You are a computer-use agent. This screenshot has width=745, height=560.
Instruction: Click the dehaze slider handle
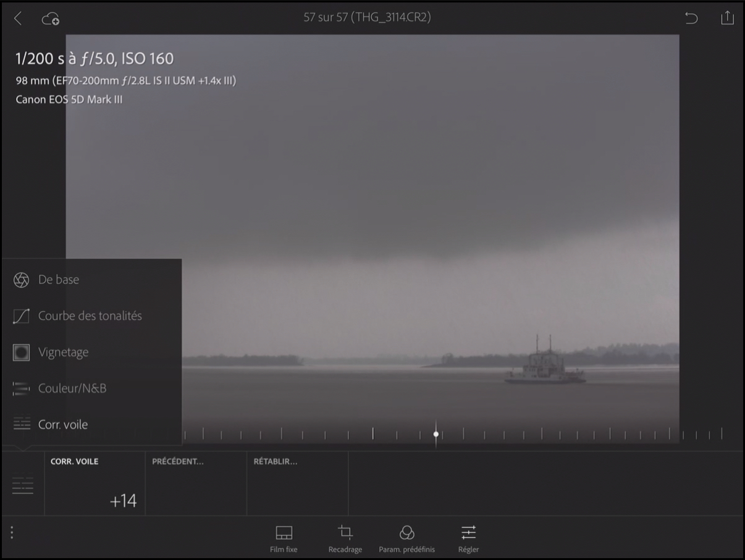(x=436, y=434)
